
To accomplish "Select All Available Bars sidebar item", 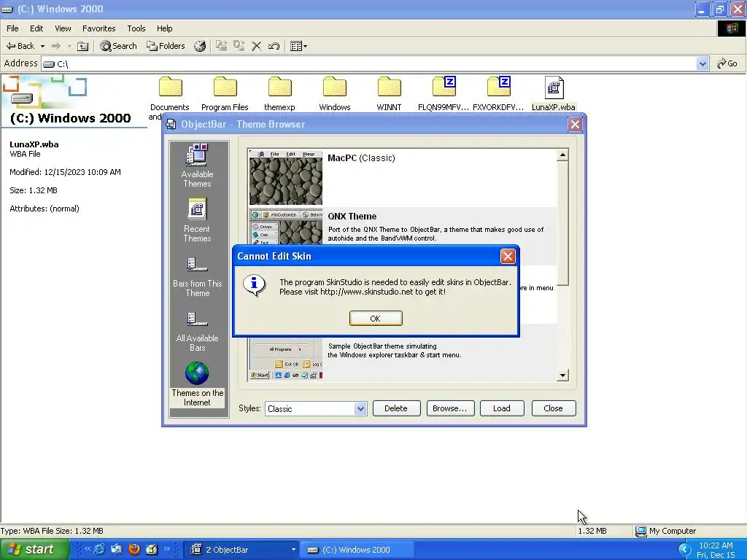I will [x=197, y=332].
